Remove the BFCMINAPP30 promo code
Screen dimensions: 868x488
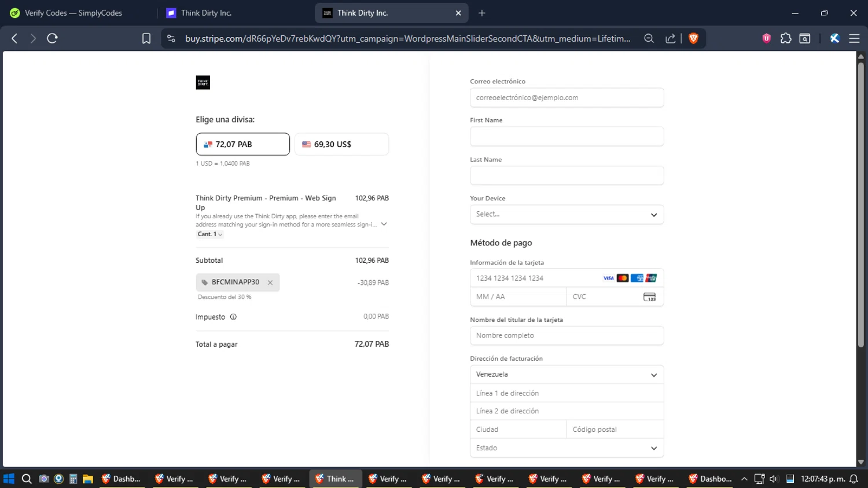click(x=270, y=282)
